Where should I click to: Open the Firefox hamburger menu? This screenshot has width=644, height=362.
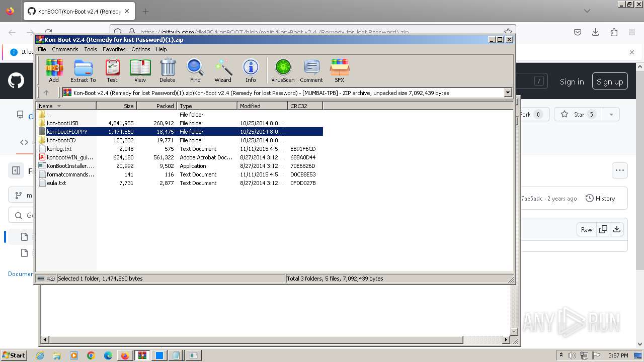point(632,32)
